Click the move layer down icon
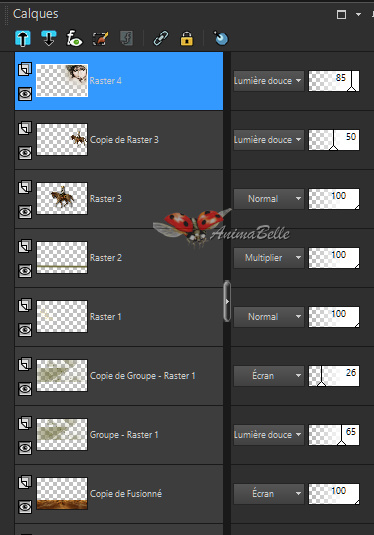The height and width of the screenshot is (535, 374). [49, 38]
